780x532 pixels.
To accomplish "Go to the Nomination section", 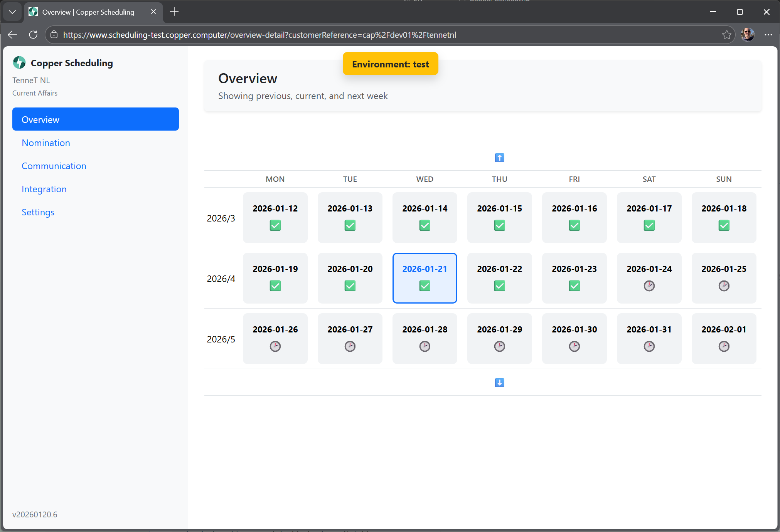I will click(x=46, y=143).
